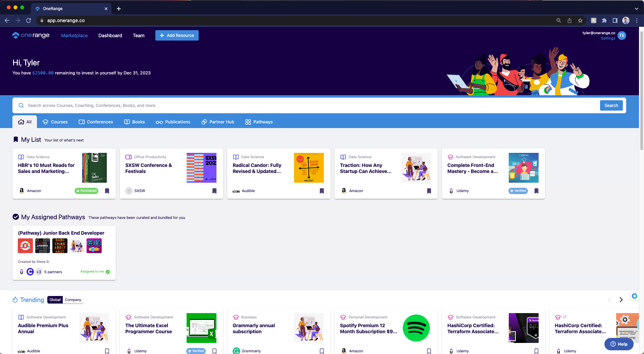
Task: Go to Dashboard in the navigation
Action: tap(110, 36)
